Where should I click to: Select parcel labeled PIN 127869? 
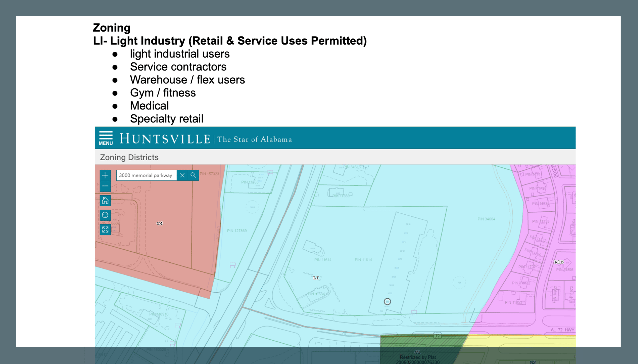tap(237, 230)
